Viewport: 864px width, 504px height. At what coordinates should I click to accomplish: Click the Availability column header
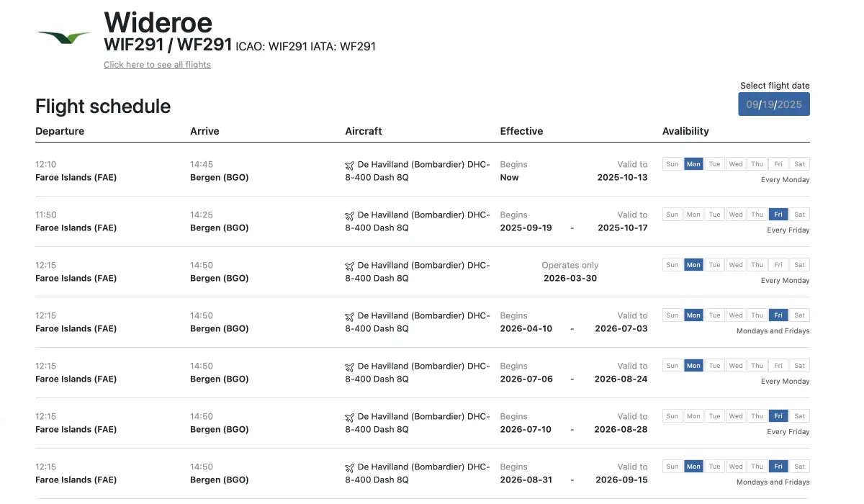coord(685,131)
